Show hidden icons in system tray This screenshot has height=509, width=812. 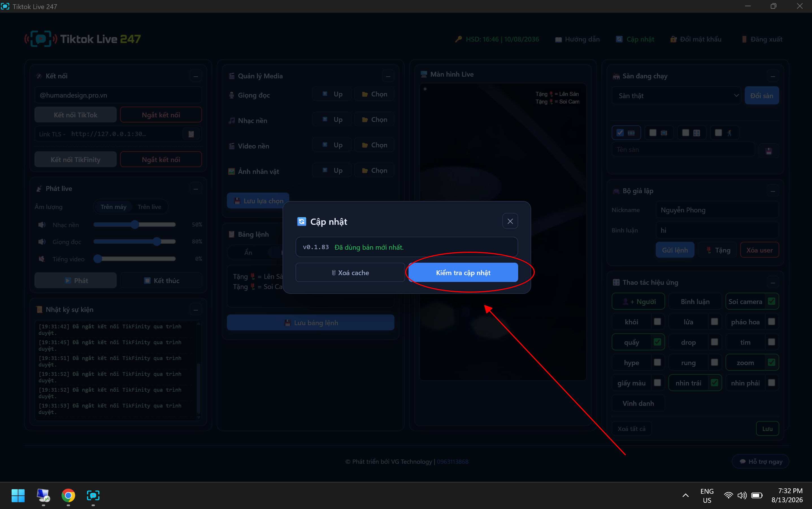point(685,495)
